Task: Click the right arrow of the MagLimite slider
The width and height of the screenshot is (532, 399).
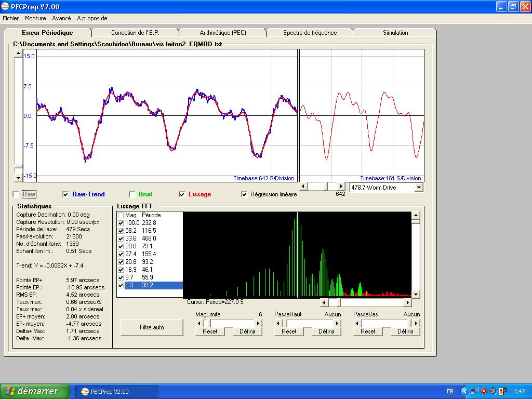Action: (258, 323)
